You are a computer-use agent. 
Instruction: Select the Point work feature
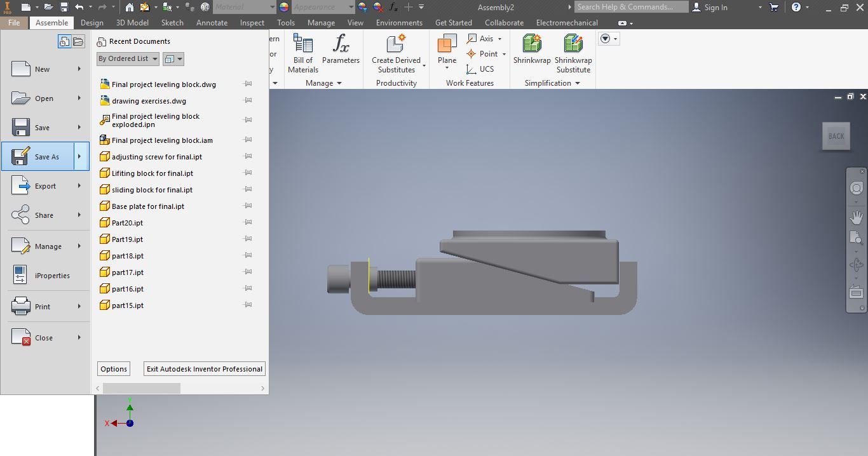point(482,54)
